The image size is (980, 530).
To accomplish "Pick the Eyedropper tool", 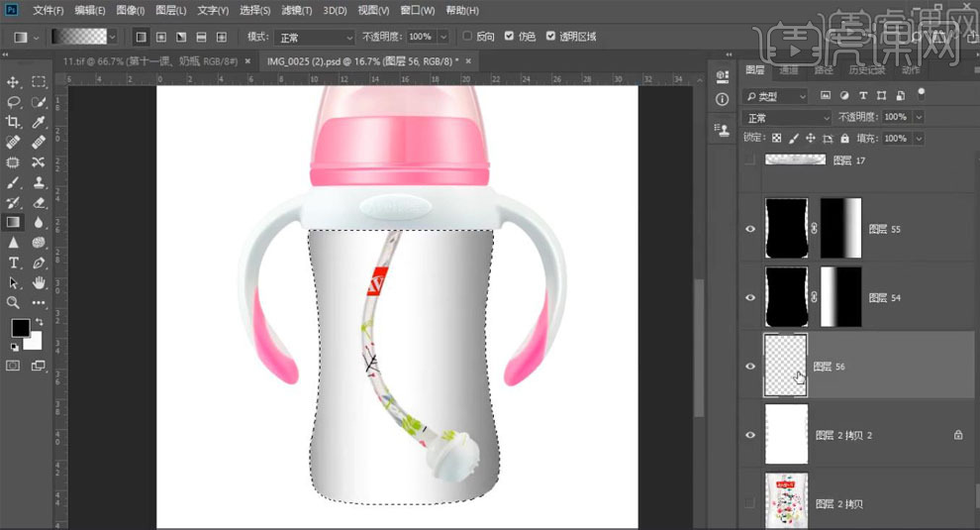I will [x=39, y=122].
